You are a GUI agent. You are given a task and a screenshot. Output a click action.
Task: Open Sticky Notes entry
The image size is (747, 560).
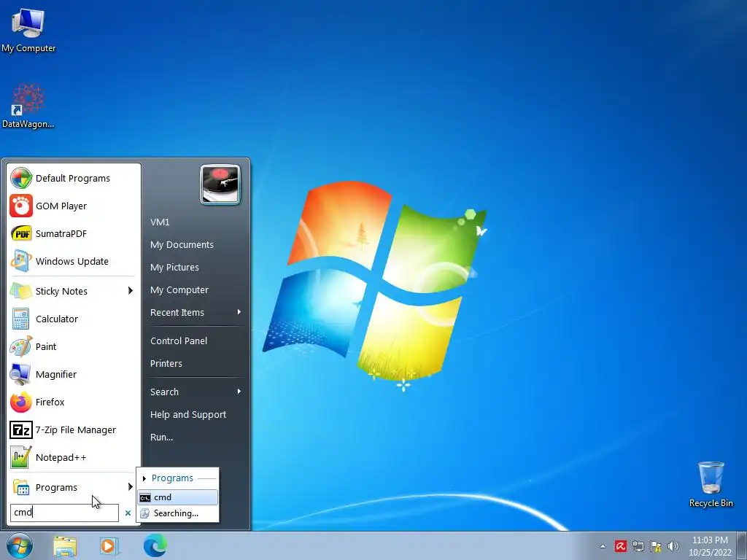point(74,291)
